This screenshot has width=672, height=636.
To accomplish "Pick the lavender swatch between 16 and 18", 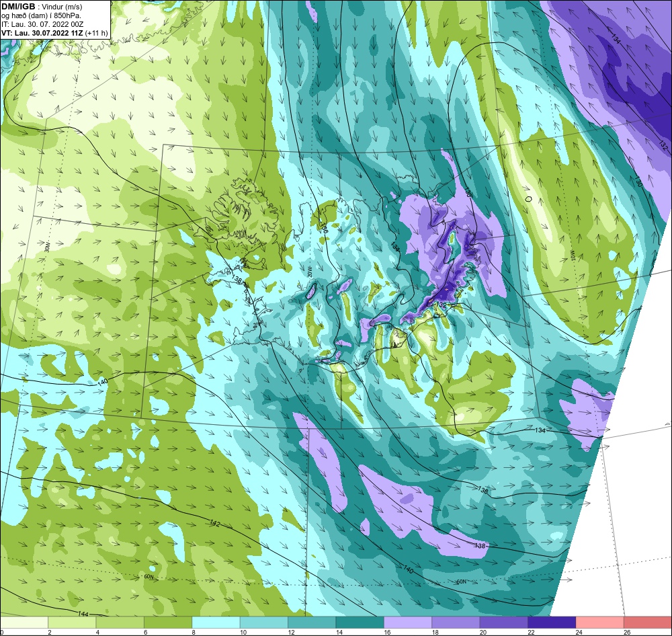I will point(408,622).
